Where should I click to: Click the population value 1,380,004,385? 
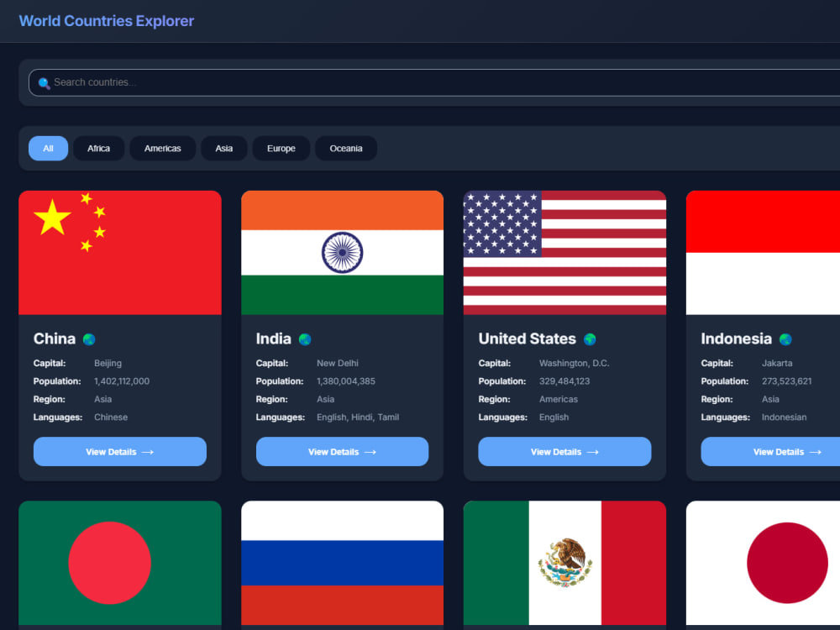click(x=346, y=381)
